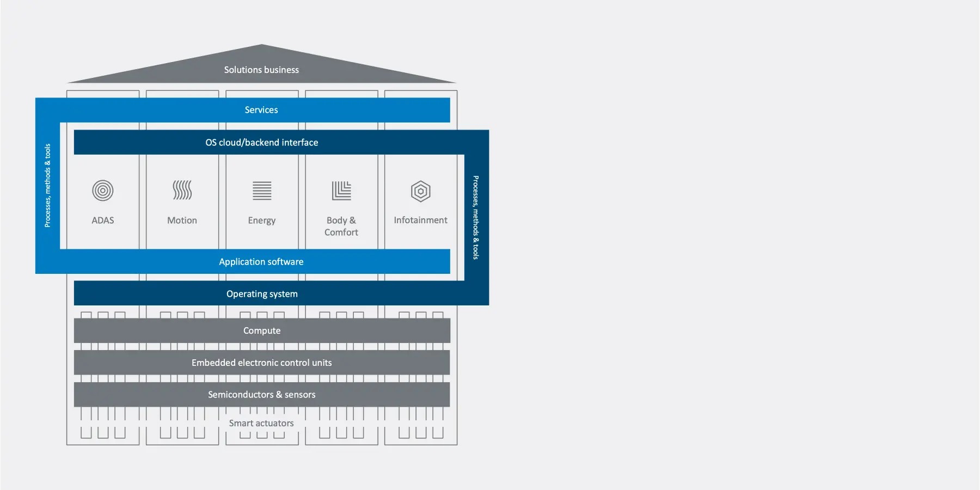Click the Compute gray bar
980x490 pixels.
click(262, 330)
